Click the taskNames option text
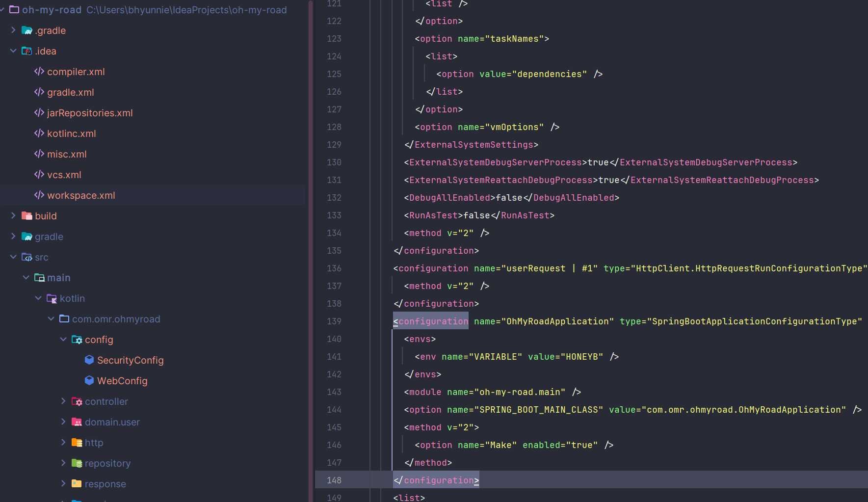Screen dimensions: 868x502 [x=515, y=39]
